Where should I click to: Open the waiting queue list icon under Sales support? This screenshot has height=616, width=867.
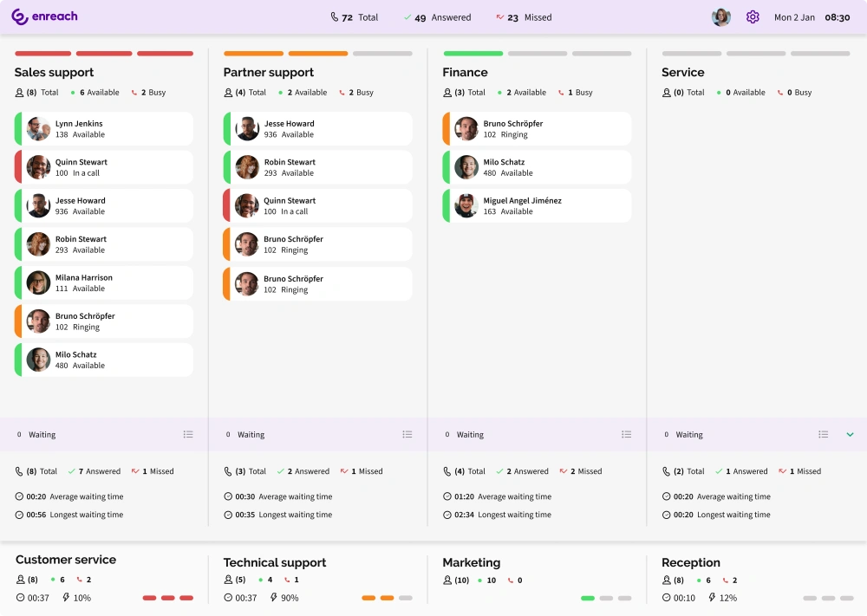(188, 434)
